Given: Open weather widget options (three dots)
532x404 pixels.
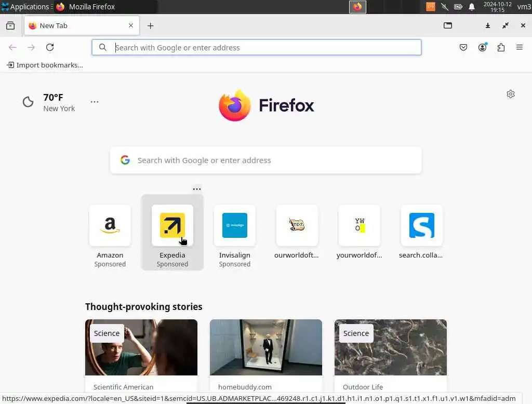Looking at the screenshot, I should click(95, 102).
